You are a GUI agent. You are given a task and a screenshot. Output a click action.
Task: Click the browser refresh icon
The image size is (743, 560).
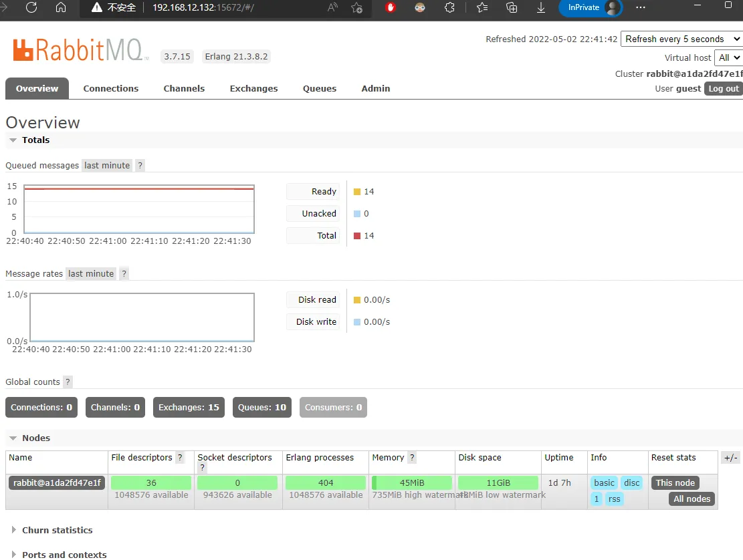click(31, 7)
